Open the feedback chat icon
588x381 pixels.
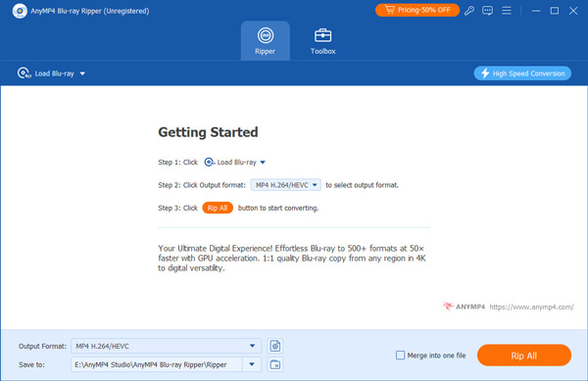pos(487,11)
